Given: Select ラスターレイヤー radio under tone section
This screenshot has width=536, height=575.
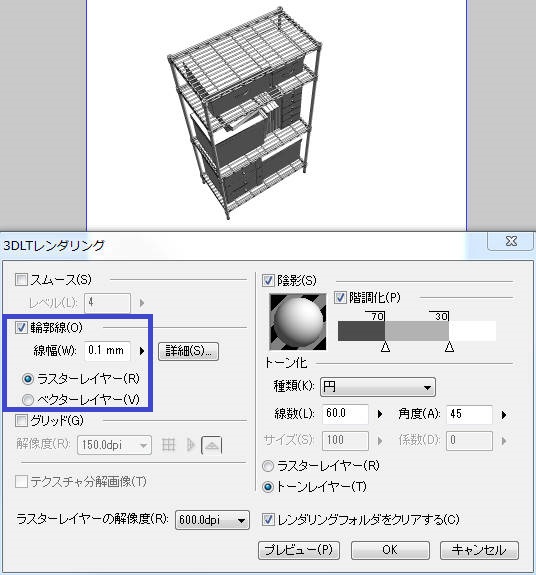Looking at the screenshot, I should coord(268,466).
